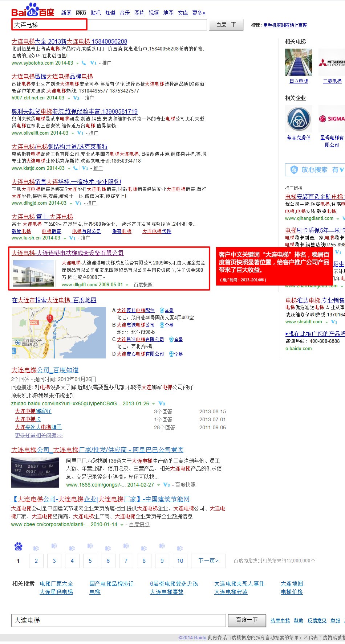Screen dimensions: 345x644
Task: Open 百度快照 for the dllgdft.com result
Action: (x=143, y=285)
